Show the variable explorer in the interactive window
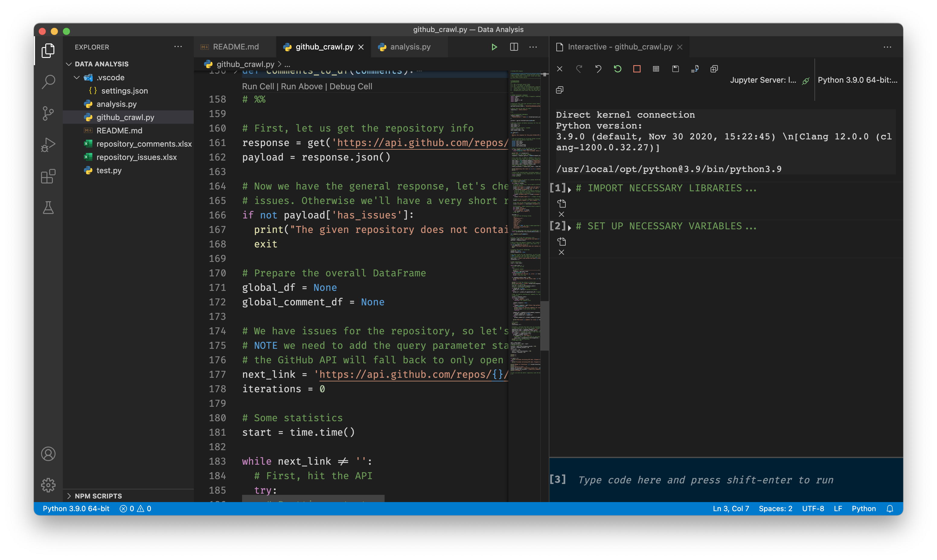Viewport: 937px width, 560px height. (656, 69)
